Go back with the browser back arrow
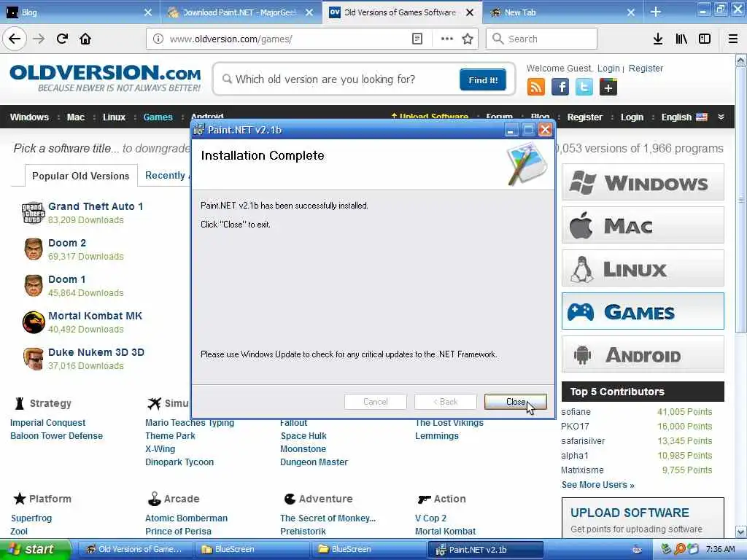Viewport: 747px width, 560px height. [15, 39]
